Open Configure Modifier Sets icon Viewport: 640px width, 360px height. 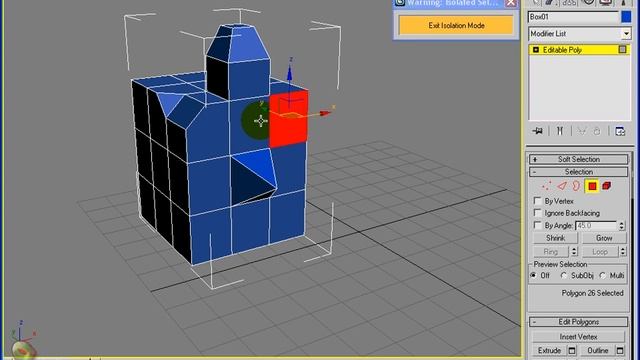620,131
